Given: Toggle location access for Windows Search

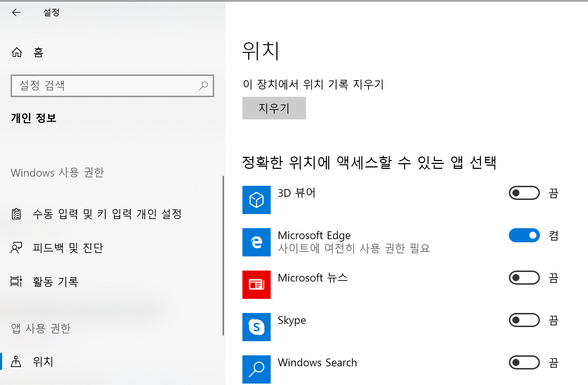Looking at the screenshot, I should tap(524, 362).
